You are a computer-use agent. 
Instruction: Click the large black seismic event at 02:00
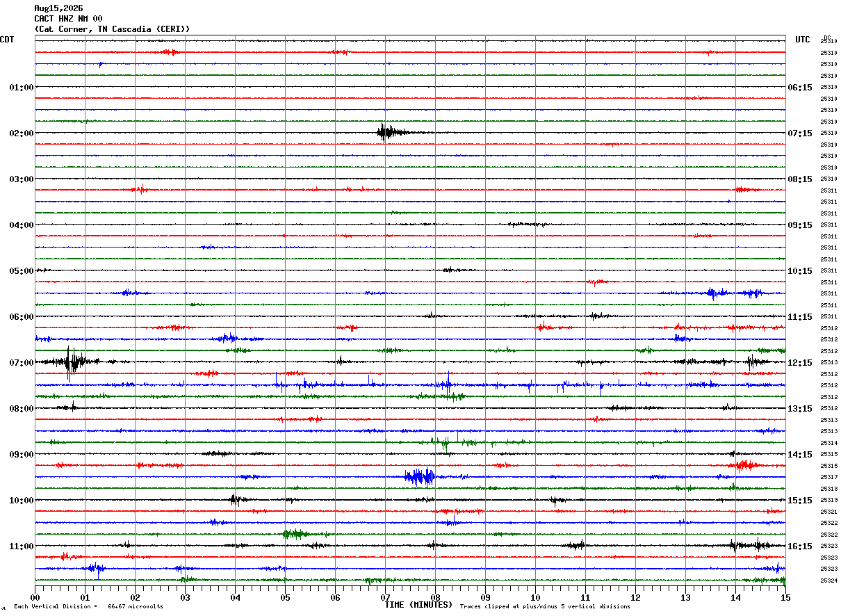[389, 132]
